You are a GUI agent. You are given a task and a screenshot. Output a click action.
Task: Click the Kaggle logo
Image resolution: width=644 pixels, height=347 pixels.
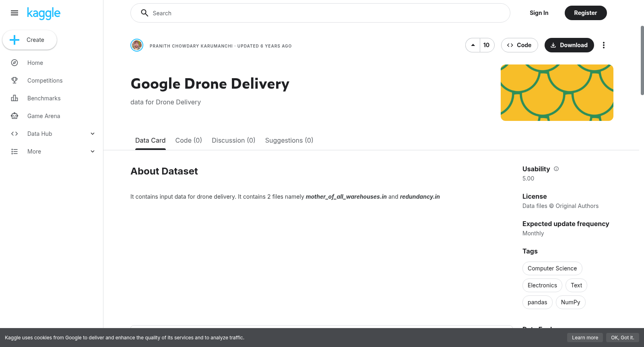pos(43,13)
